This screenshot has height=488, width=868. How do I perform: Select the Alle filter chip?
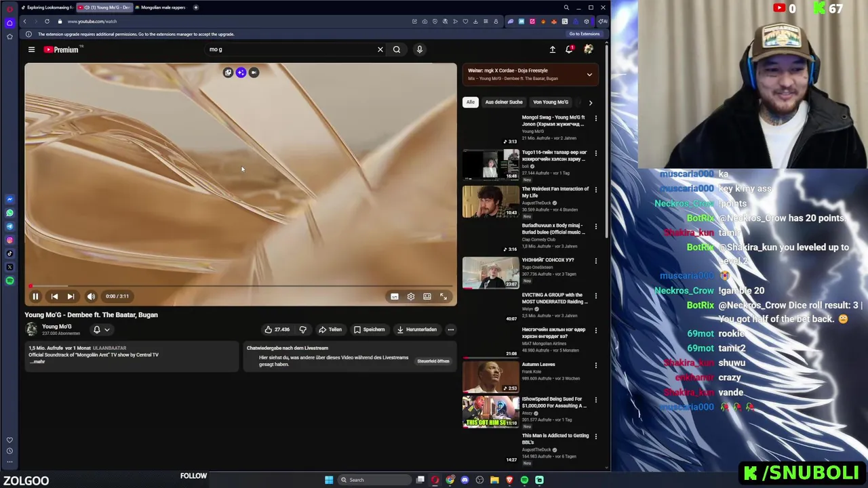[470, 102]
